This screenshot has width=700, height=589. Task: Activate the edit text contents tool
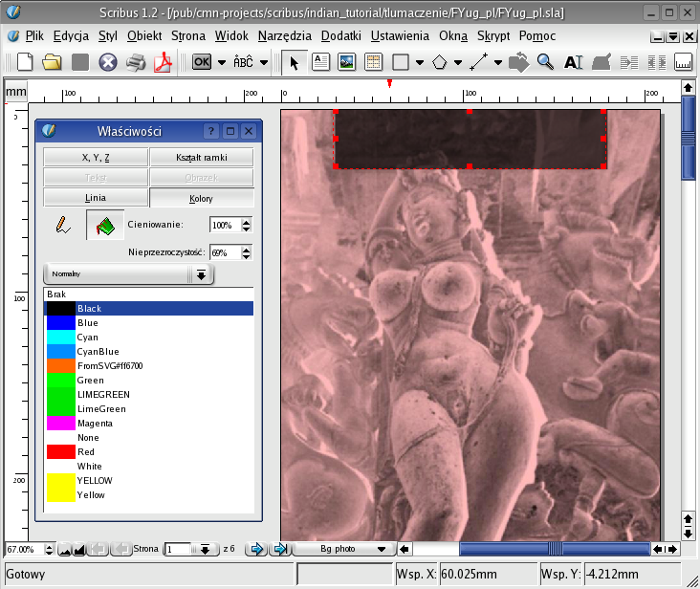[x=574, y=62]
